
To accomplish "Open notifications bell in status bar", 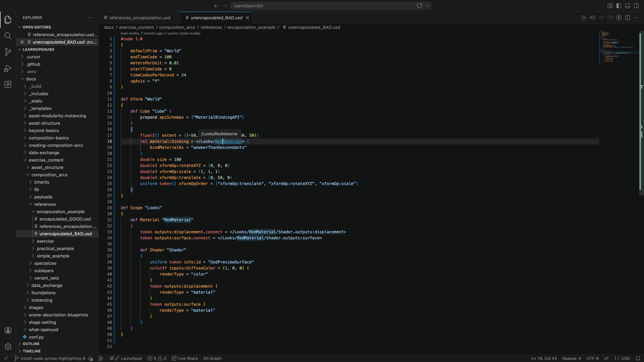I will click(638, 358).
